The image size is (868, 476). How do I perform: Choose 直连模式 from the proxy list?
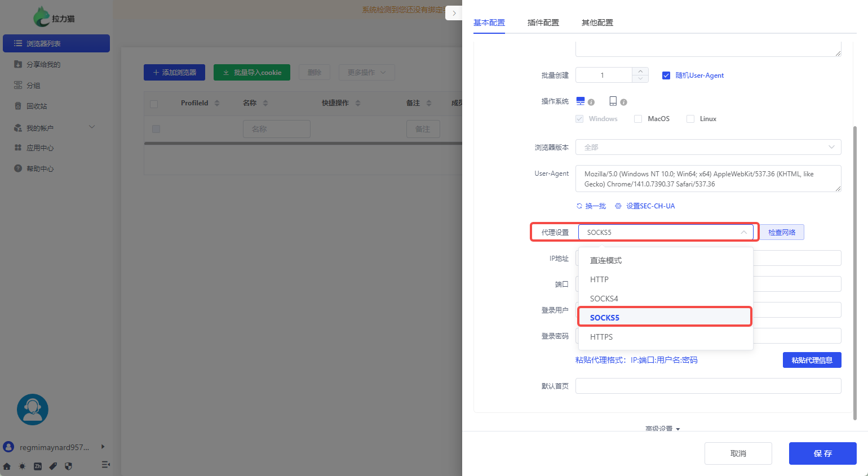[x=606, y=260]
